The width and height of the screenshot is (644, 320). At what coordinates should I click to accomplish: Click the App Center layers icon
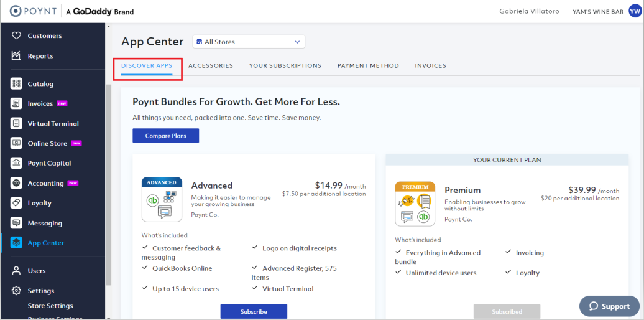pyautogui.click(x=16, y=243)
